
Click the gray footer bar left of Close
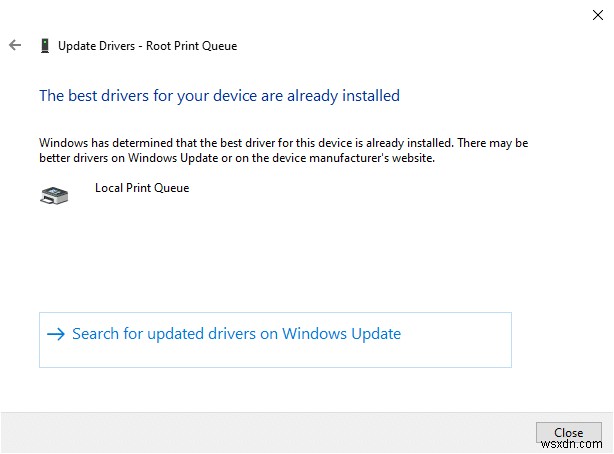tap(250, 432)
